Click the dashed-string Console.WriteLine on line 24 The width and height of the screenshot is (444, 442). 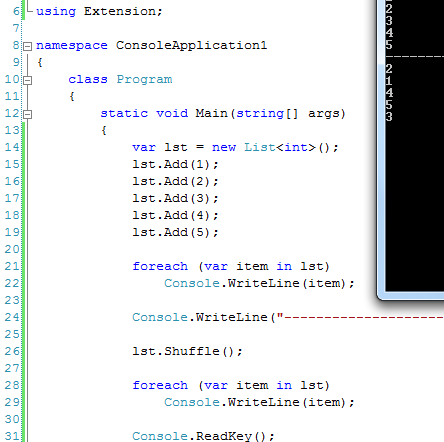(288, 317)
